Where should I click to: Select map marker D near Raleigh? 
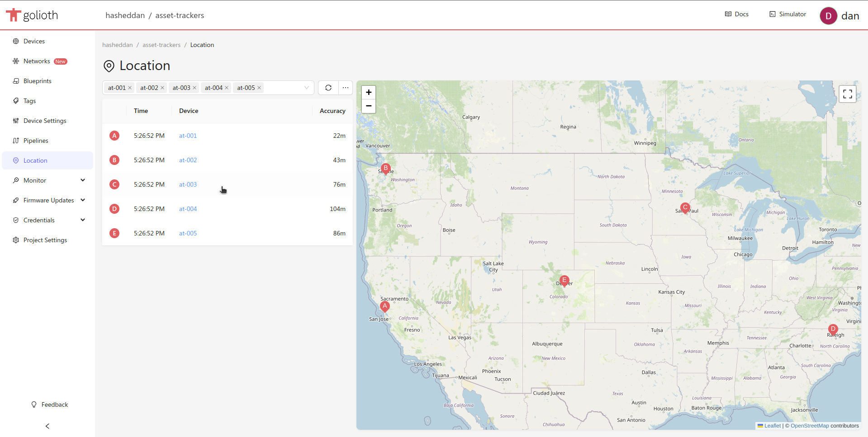(833, 329)
